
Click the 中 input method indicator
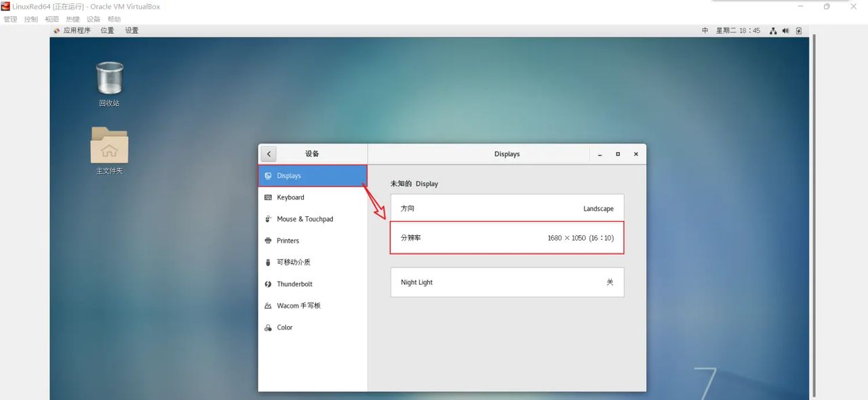(x=705, y=31)
